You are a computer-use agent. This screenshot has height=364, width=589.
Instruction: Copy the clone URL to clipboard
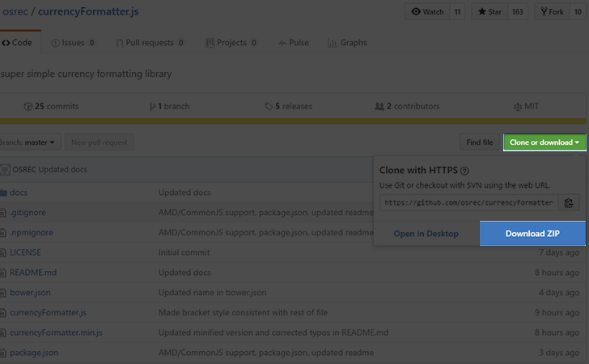[x=570, y=203]
